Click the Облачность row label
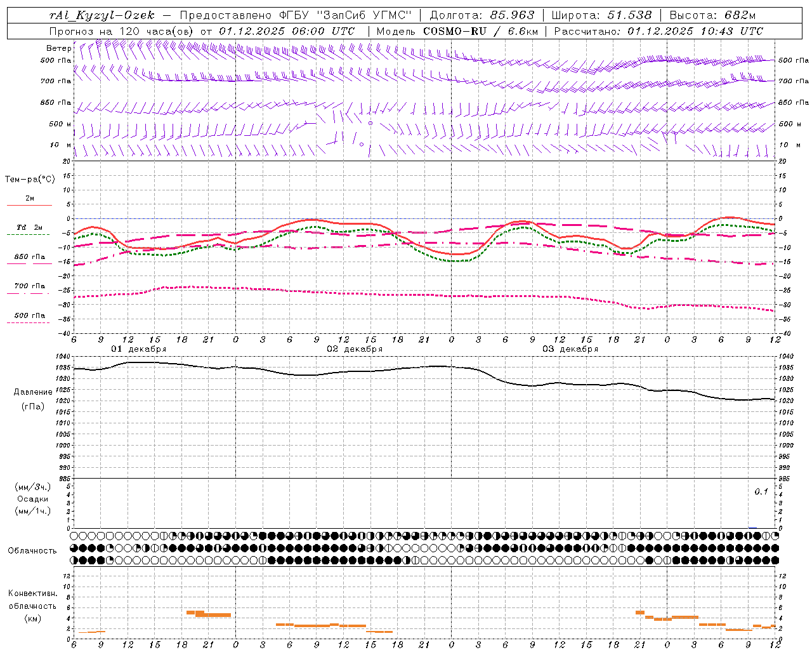Image resolution: width=812 pixels, height=650 pixels. (x=32, y=550)
